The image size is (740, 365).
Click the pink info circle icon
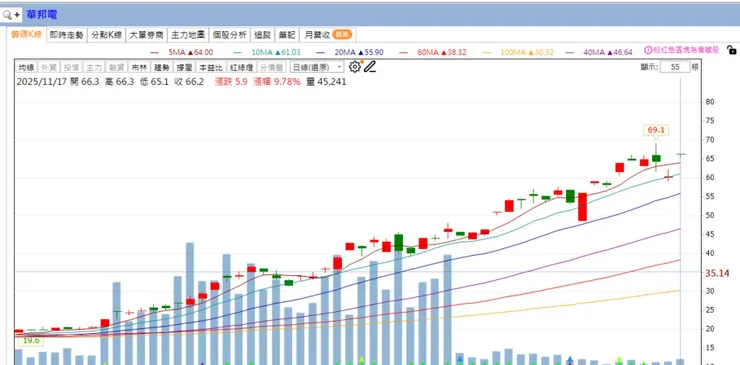click(648, 50)
